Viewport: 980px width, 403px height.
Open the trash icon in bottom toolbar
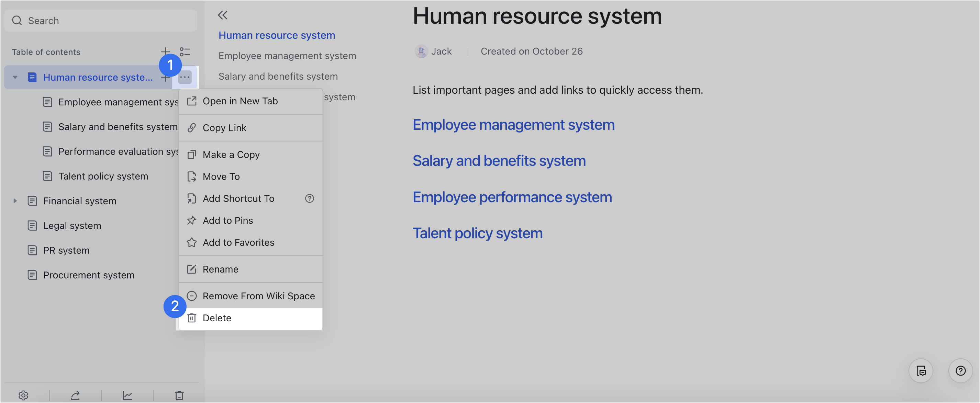click(179, 395)
